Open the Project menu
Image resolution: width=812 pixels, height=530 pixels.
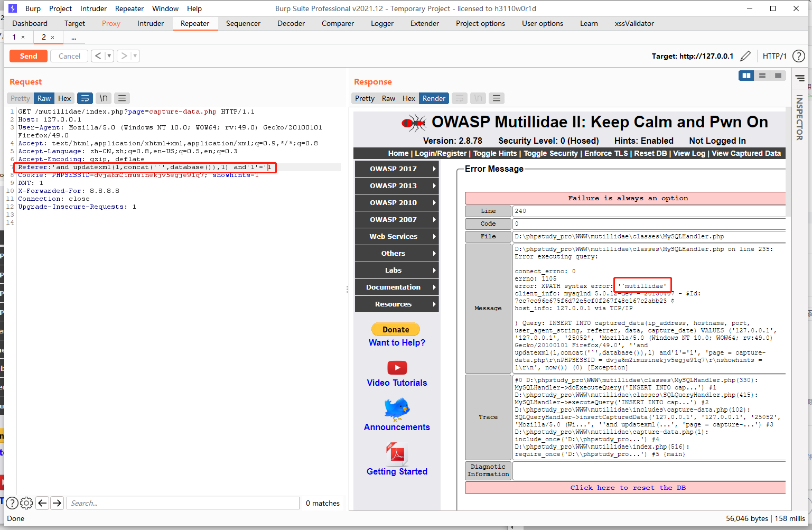click(60, 8)
